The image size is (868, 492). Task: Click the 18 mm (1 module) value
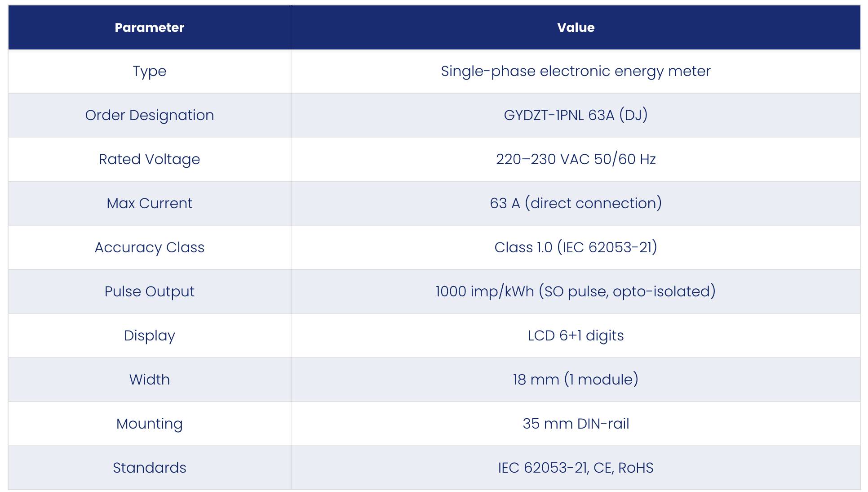(x=576, y=380)
